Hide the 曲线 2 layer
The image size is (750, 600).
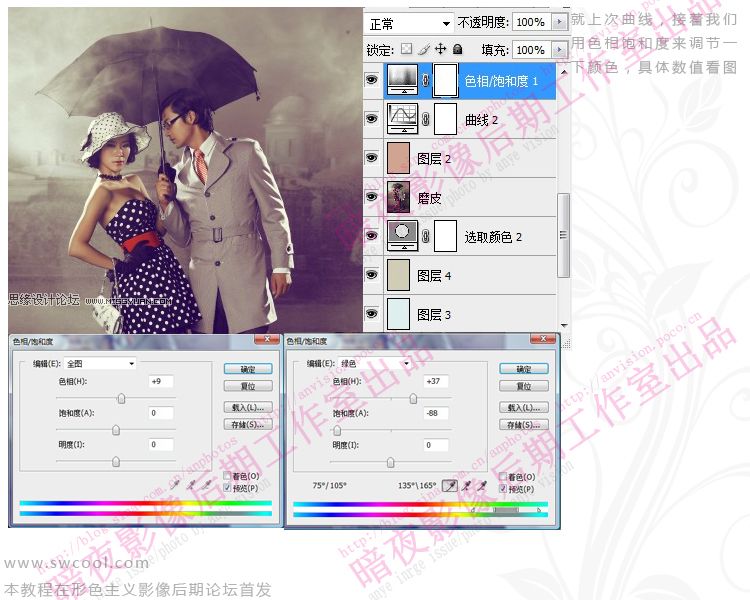(x=372, y=119)
